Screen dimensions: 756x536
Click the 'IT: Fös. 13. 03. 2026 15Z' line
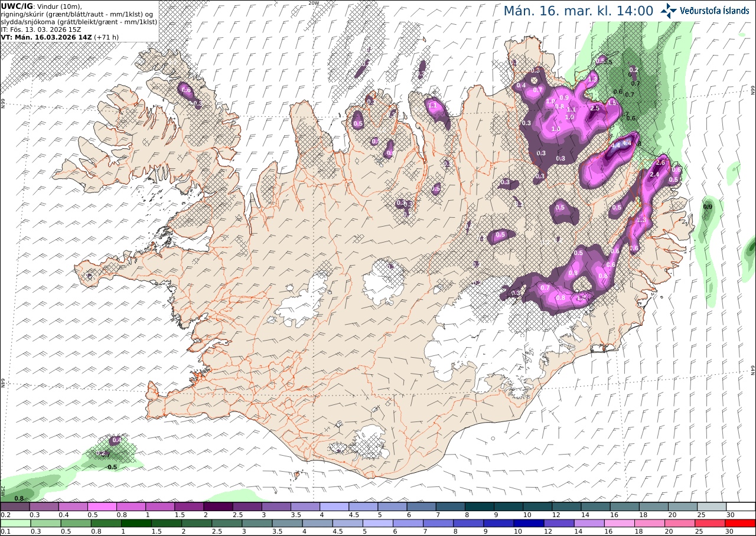pyautogui.click(x=41, y=29)
